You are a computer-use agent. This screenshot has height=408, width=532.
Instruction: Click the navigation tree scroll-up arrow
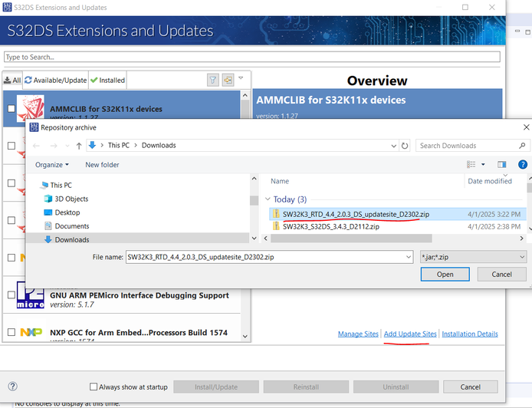(x=255, y=179)
